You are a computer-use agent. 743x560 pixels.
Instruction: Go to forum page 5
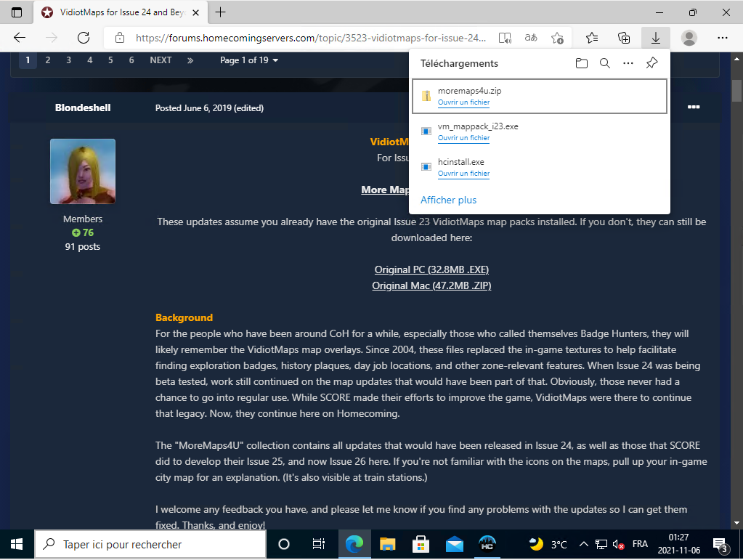(110, 60)
